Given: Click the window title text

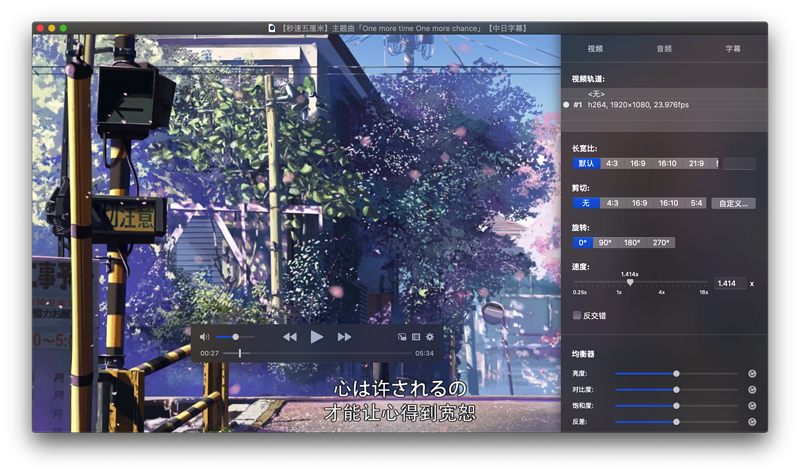Looking at the screenshot, I should 405,28.
